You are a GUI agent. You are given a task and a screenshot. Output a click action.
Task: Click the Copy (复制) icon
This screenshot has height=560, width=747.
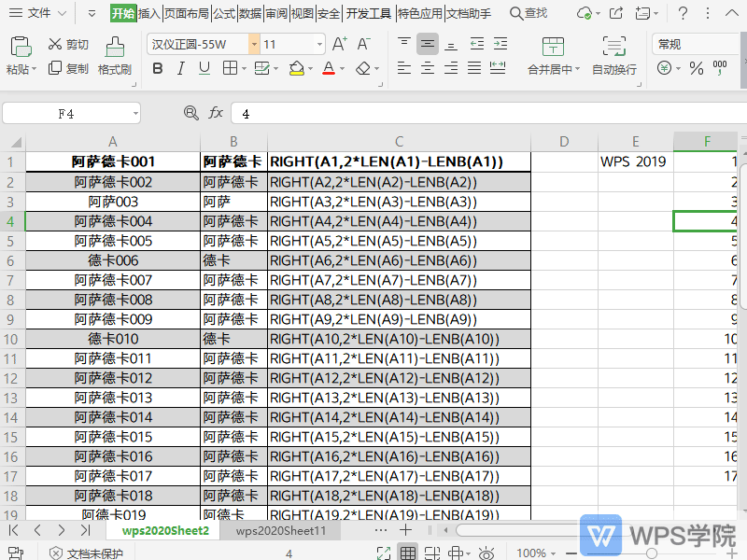coord(53,68)
